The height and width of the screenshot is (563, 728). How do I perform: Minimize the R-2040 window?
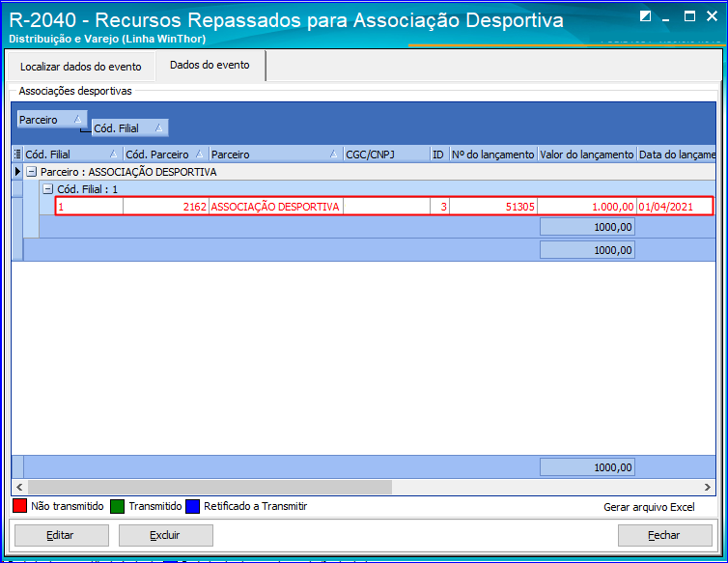[666, 17]
